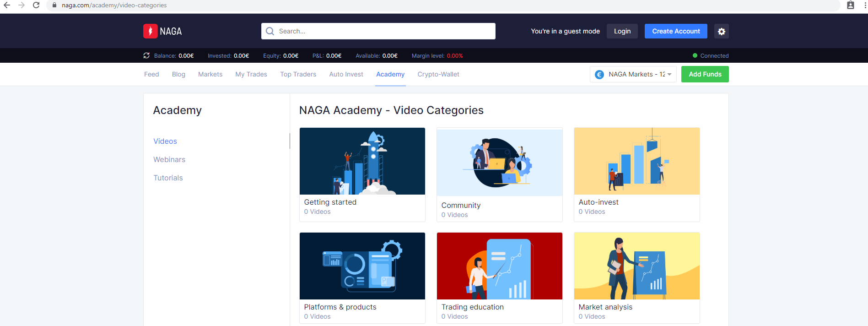Select the Auto Invest tab
Screen dimensions: 868x326
(x=346, y=74)
